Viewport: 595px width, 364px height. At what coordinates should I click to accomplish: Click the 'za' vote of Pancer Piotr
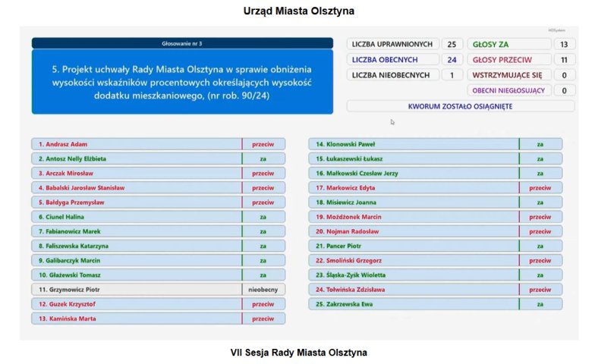[x=540, y=246]
